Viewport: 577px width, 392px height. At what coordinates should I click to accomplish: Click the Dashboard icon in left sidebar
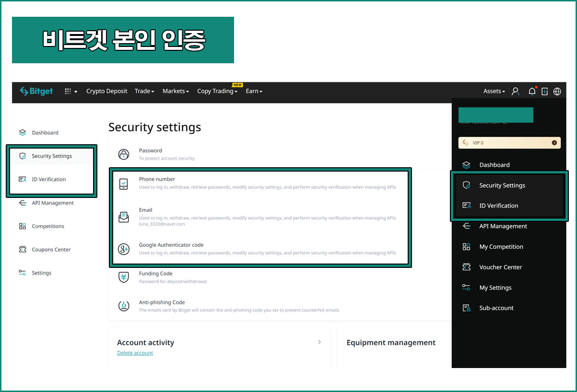click(22, 133)
